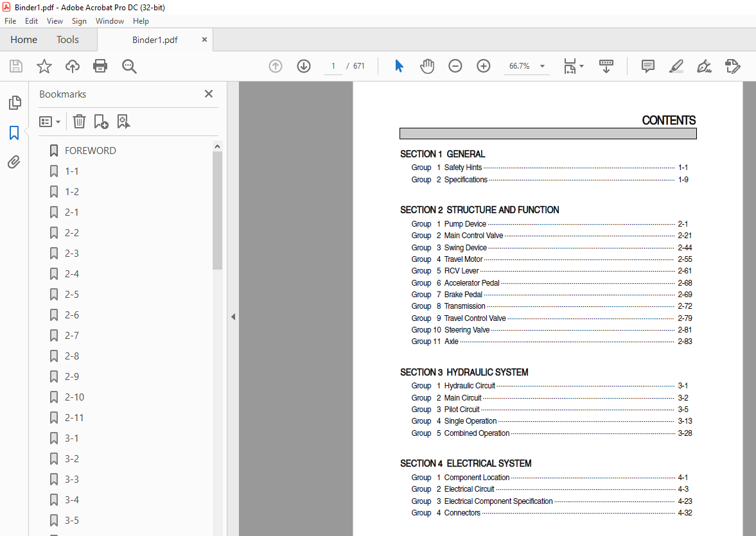This screenshot has width=756, height=536.
Task: Go to previous page arrow
Action: pos(276,66)
